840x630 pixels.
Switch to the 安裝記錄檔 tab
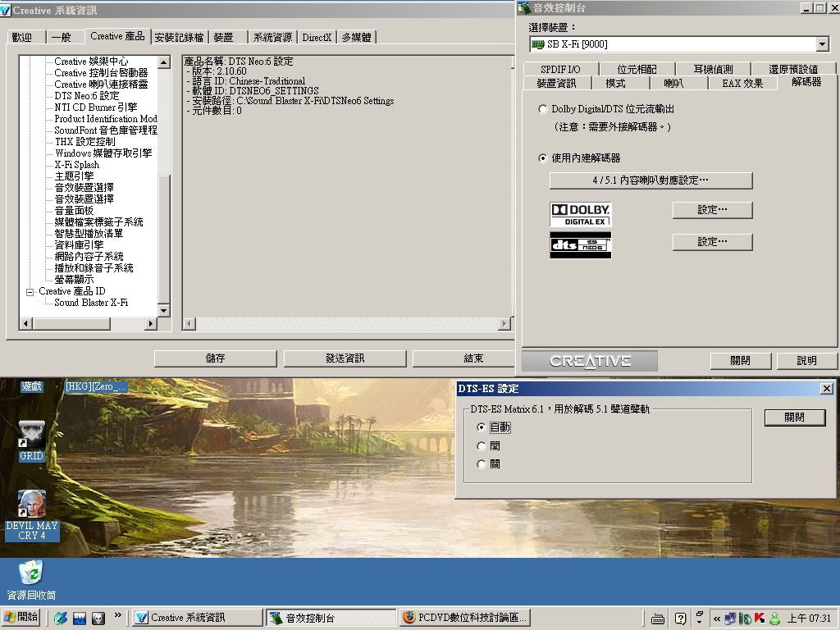point(179,38)
